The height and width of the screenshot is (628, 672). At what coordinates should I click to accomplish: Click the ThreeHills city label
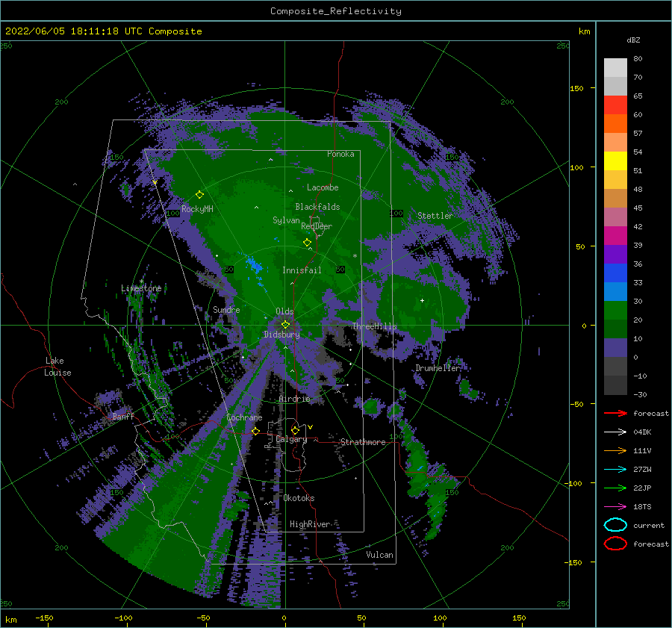point(375,326)
